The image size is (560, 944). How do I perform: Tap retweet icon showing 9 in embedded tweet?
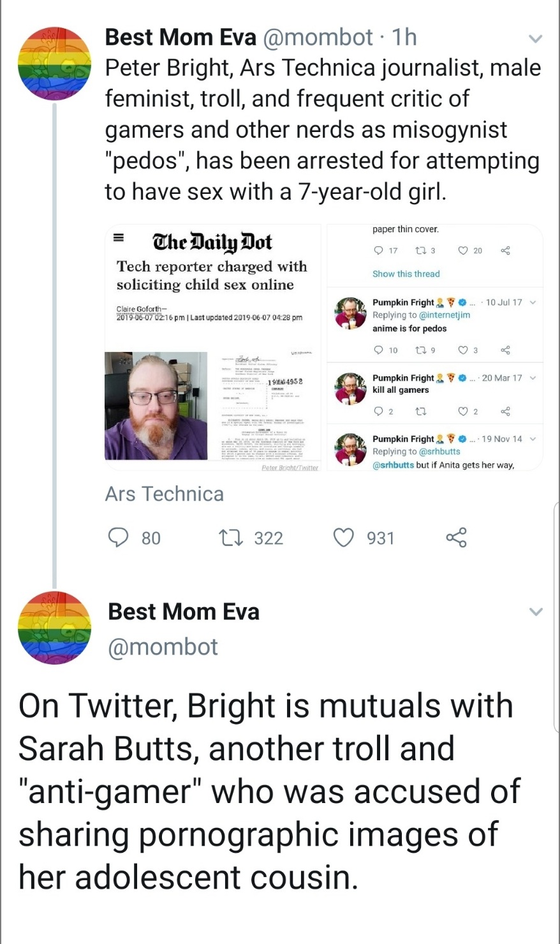[x=421, y=350]
